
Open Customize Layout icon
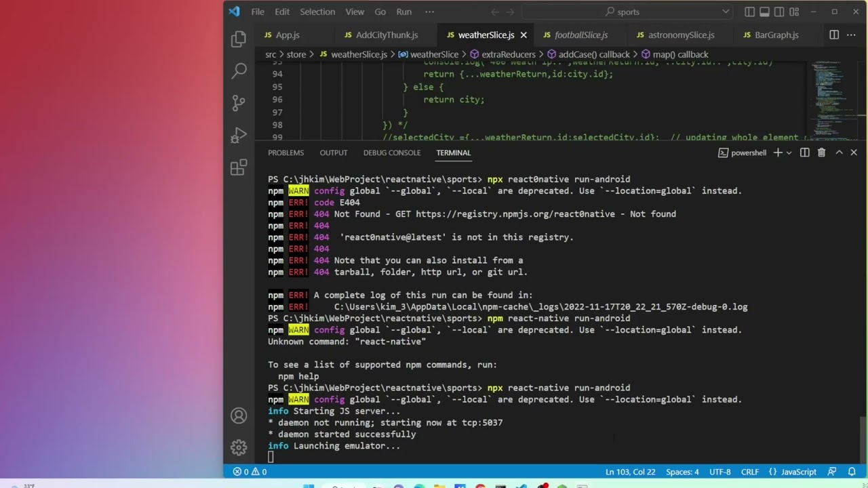click(794, 12)
